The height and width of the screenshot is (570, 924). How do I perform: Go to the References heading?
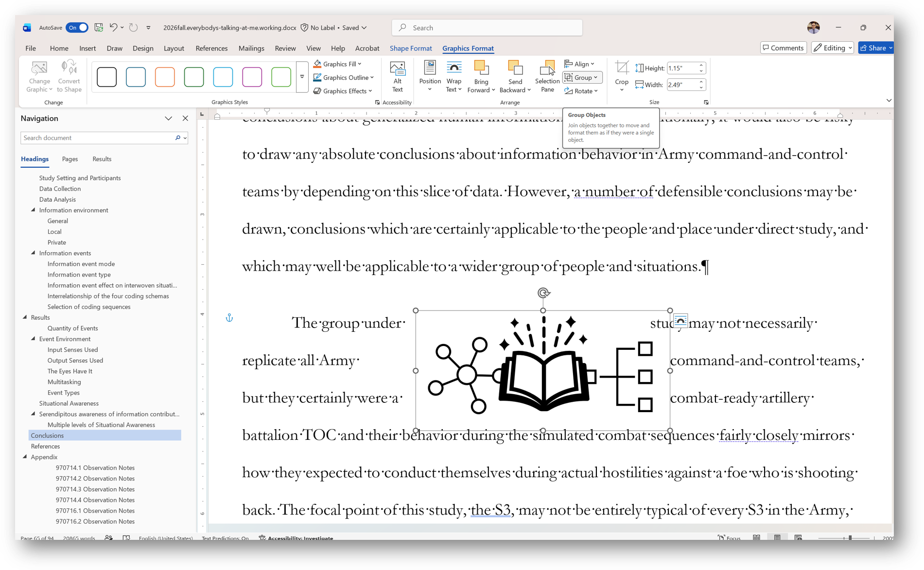pos(45,446)
